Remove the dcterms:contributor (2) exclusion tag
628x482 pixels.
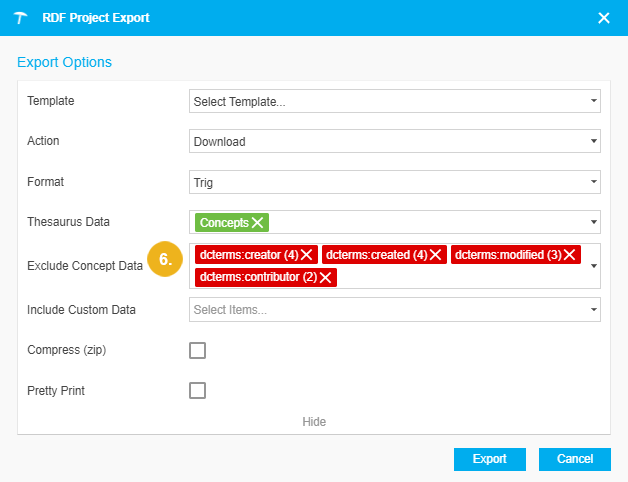(326, 277)
